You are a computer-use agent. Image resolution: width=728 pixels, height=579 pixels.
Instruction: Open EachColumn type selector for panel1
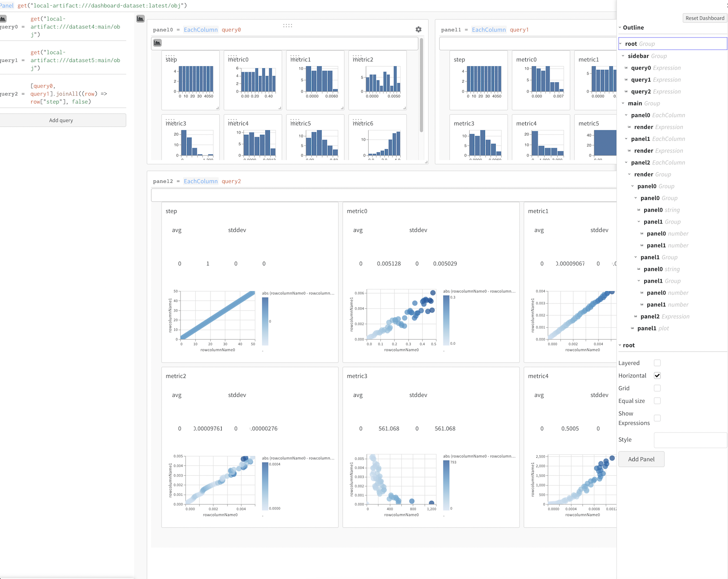click(489, 30)
